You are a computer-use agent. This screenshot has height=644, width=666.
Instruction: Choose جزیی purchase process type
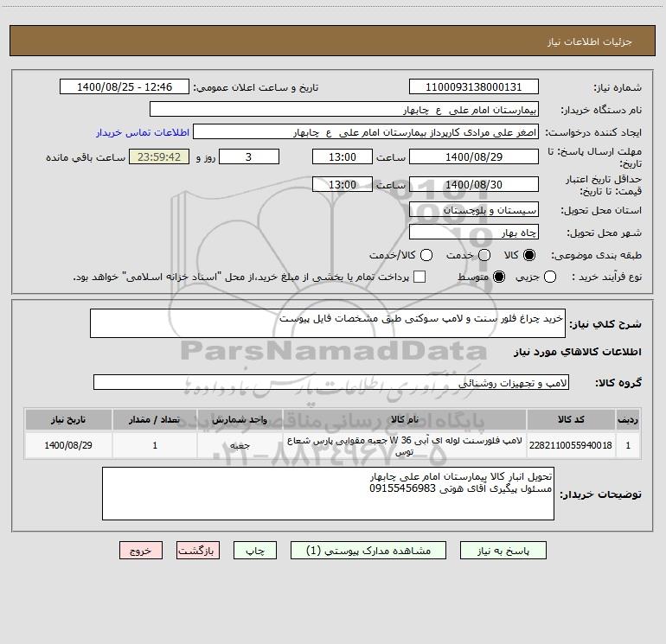(550, 277)
